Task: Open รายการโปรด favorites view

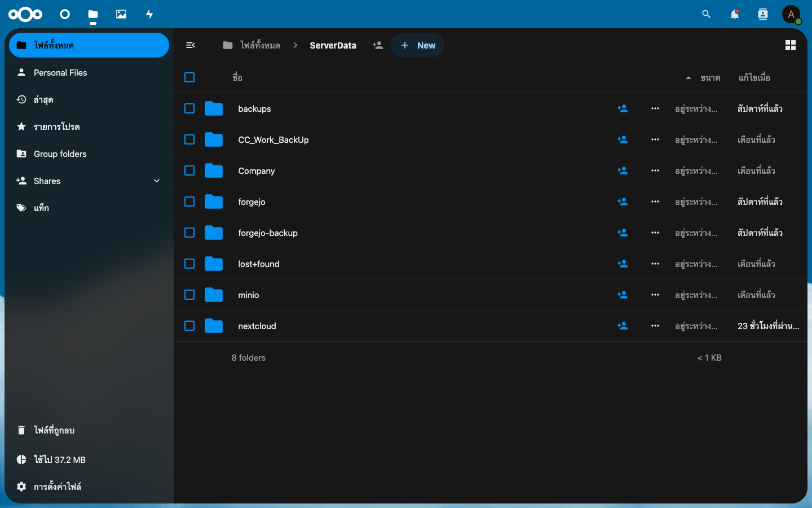Action: pos(89,126)
